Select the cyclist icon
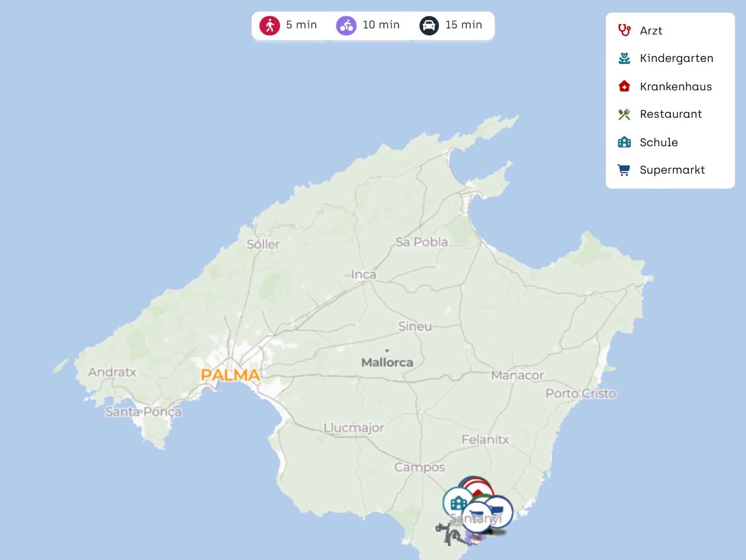Image resolution: width=746 pixels, height=560 pixels. [x=347, y=24]
